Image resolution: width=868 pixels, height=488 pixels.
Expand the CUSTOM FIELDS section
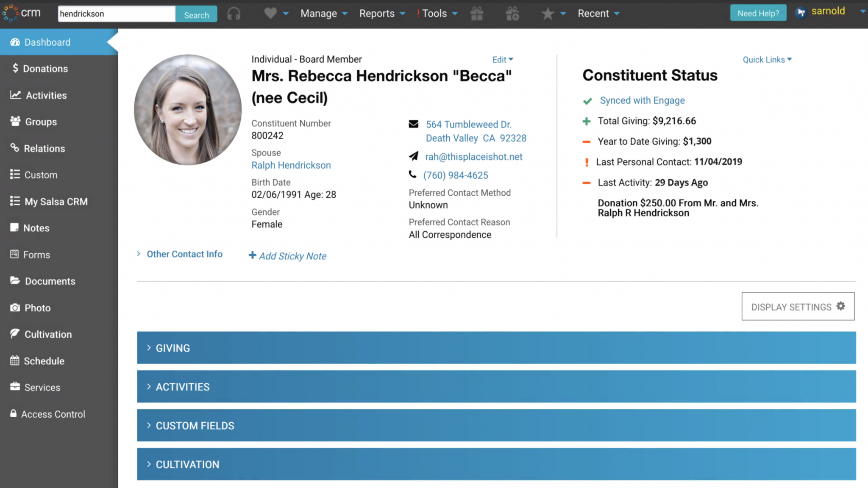pyautogui.click(x=496, y=426)
